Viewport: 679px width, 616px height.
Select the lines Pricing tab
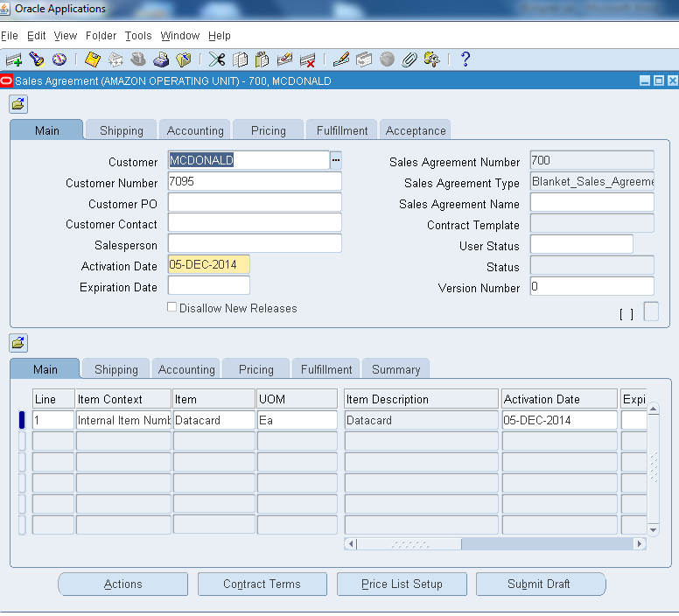point(255,369)
